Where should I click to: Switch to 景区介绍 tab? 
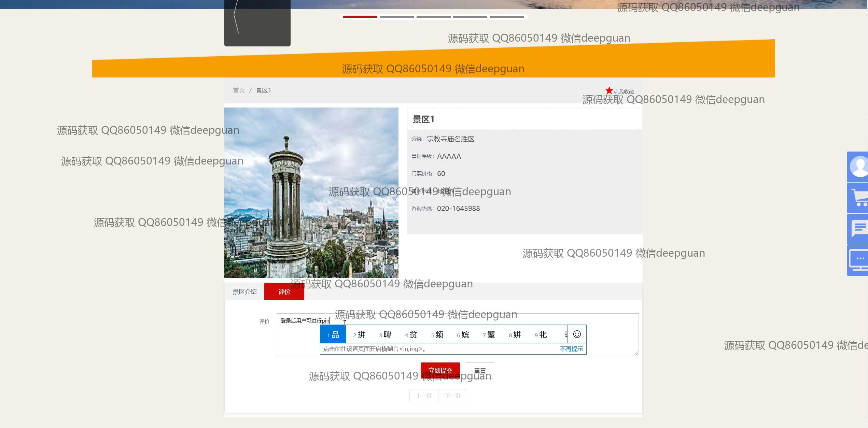(x=244, y=291)
